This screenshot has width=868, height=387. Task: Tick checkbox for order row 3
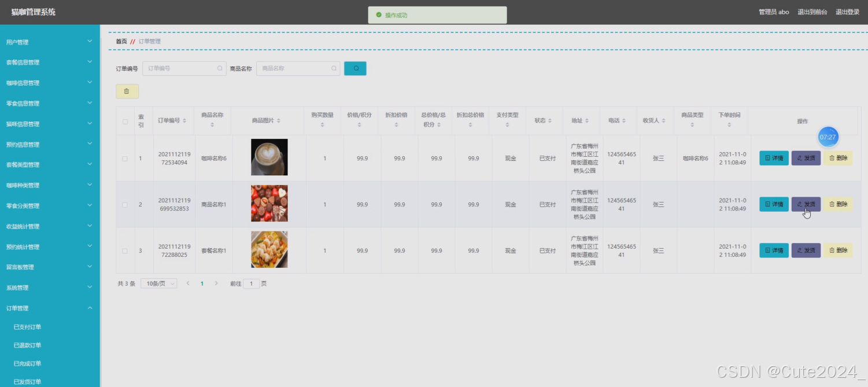[x=125, y=251]
